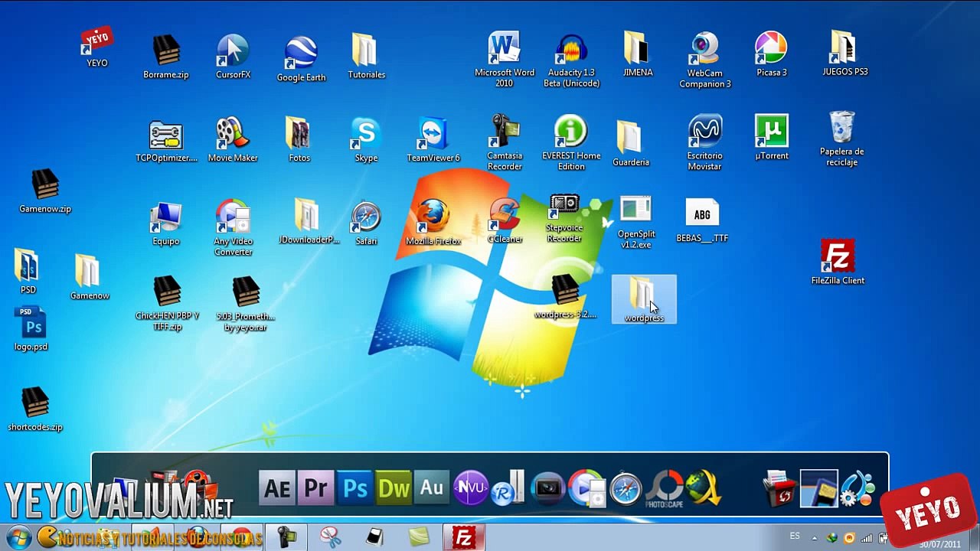The height and width of the screenshot is (551, 980).
Task: Open NVU editor from dock
Action: [471, 488]
